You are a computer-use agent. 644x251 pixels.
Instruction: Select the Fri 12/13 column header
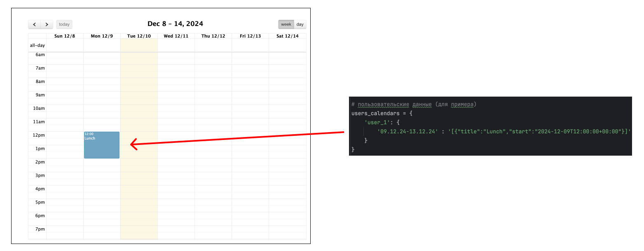250,36
